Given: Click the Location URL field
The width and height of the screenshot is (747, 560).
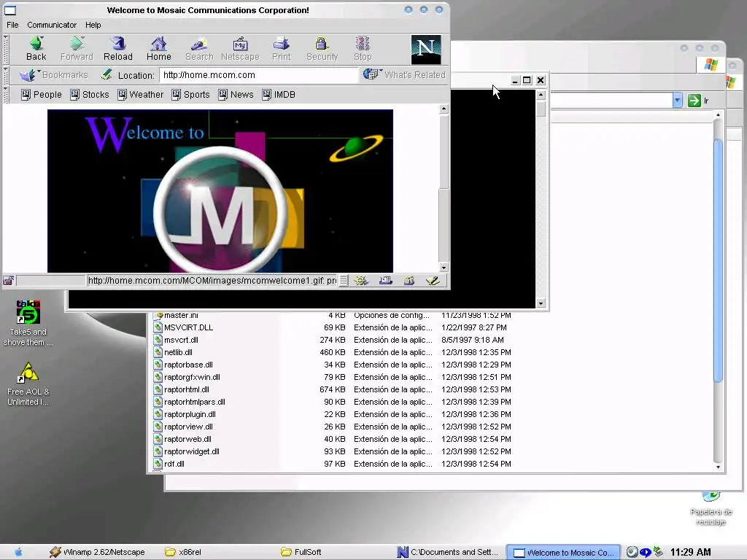Looking at the screenshot, I should 259,75.
